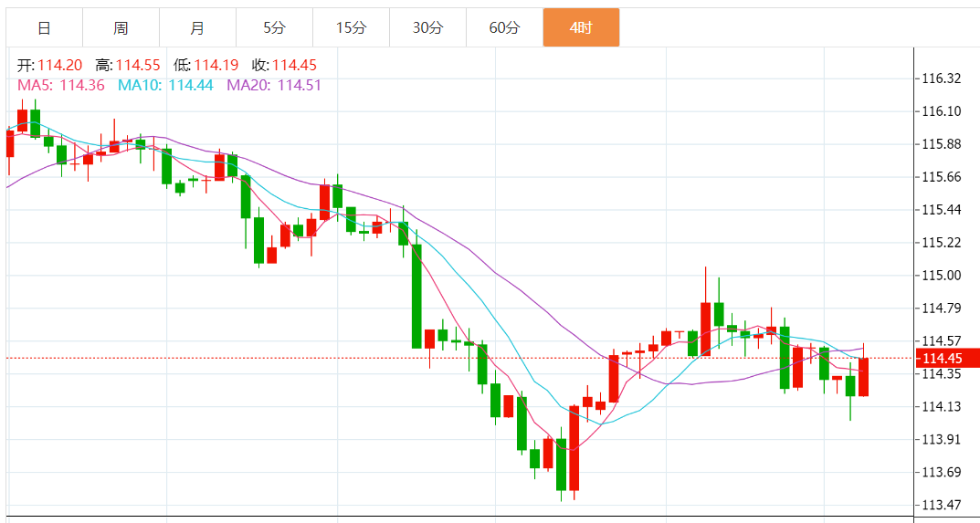The height and width of the screenshot is (523, 980).
Task: Select the 15分 interval tab
Action: point(352,27)
